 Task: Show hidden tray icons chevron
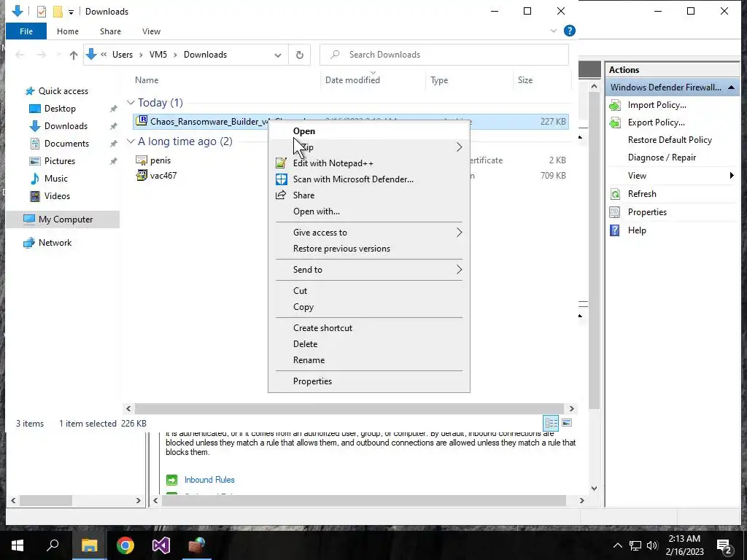point(617,545)
